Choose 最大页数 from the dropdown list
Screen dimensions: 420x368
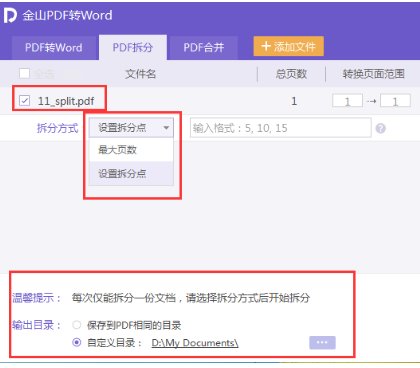[x=131, y=150]
